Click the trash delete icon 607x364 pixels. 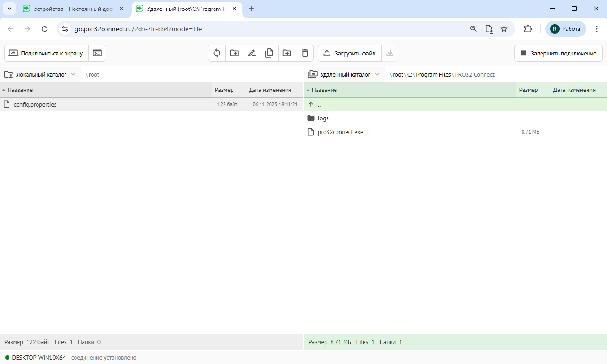pyautogui.click(x=305, y=53)
